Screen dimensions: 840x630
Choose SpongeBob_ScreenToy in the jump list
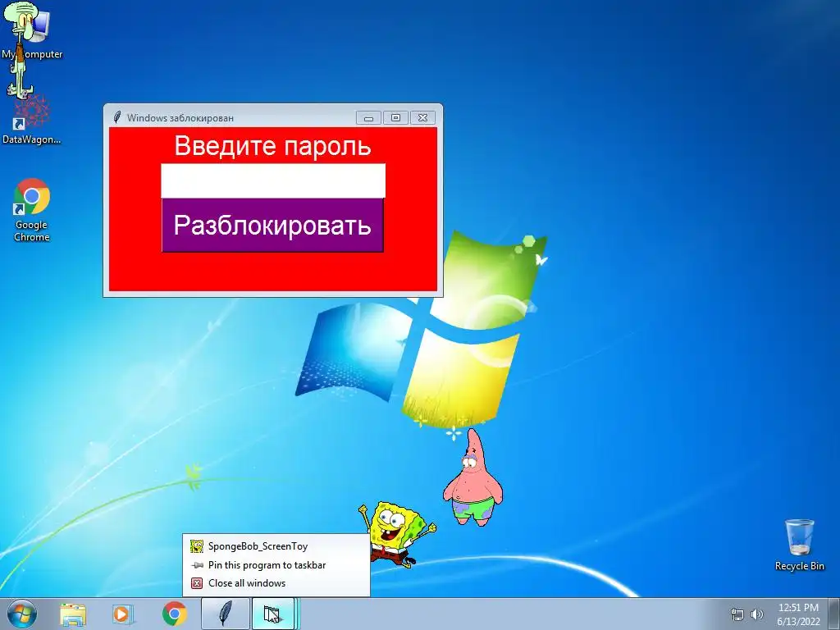coord(276,546)
